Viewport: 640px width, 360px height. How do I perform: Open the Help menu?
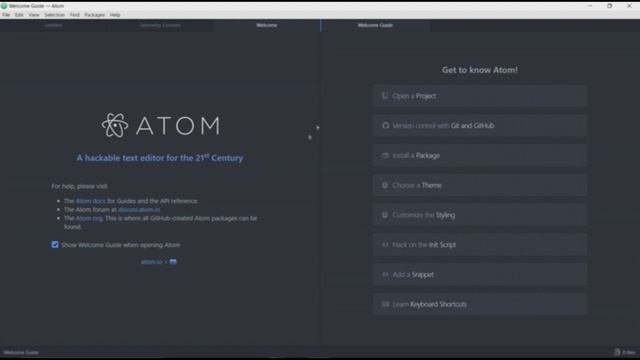pyautogui.click(x=115, y=15)
